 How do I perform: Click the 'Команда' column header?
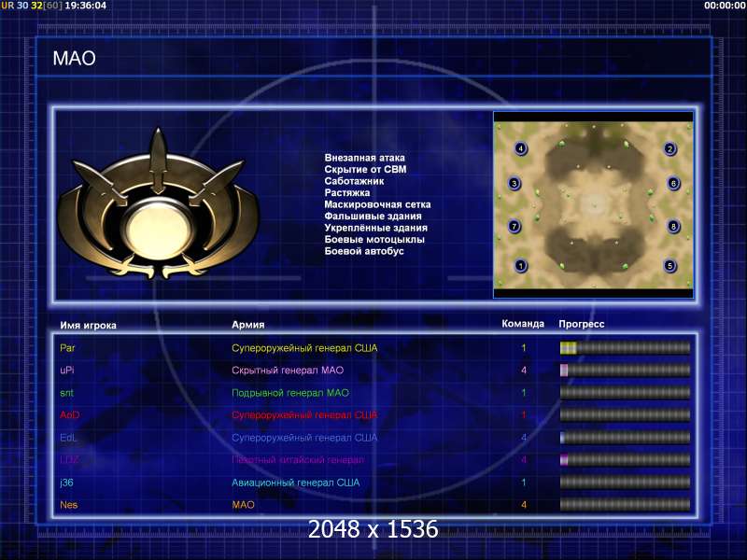click(x=523, y=324)
